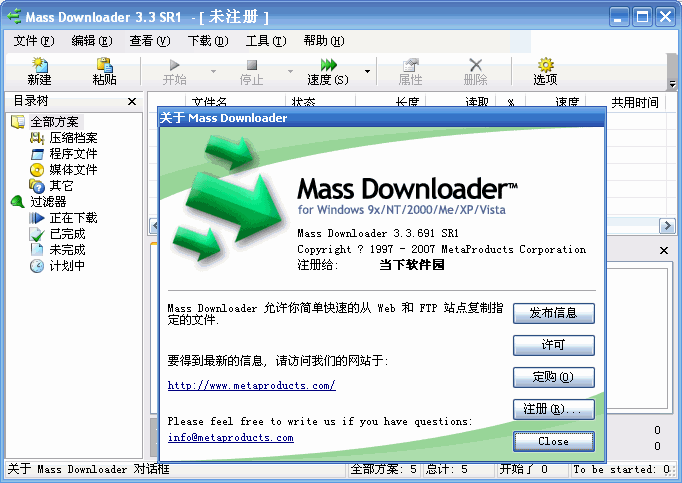The width and height of the screenshot is (682, 483).
Task: Select 程序文件 category icon
Action: point(37,154)
